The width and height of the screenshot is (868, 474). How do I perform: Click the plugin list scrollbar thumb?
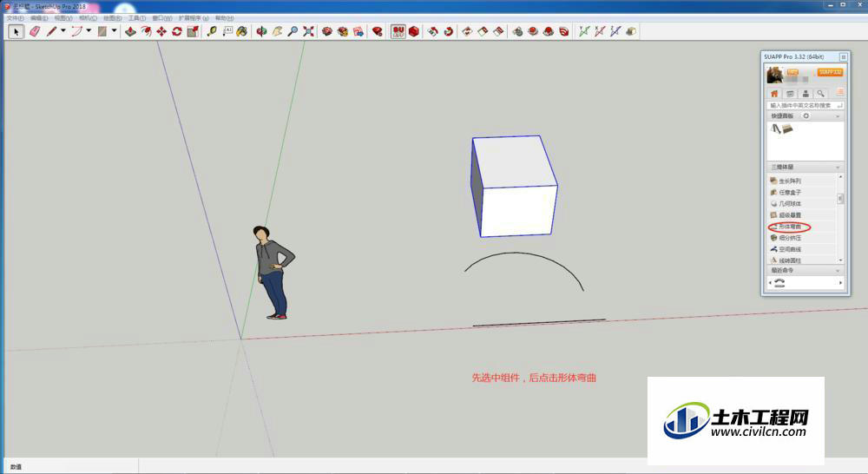click(x=840, y=198)
